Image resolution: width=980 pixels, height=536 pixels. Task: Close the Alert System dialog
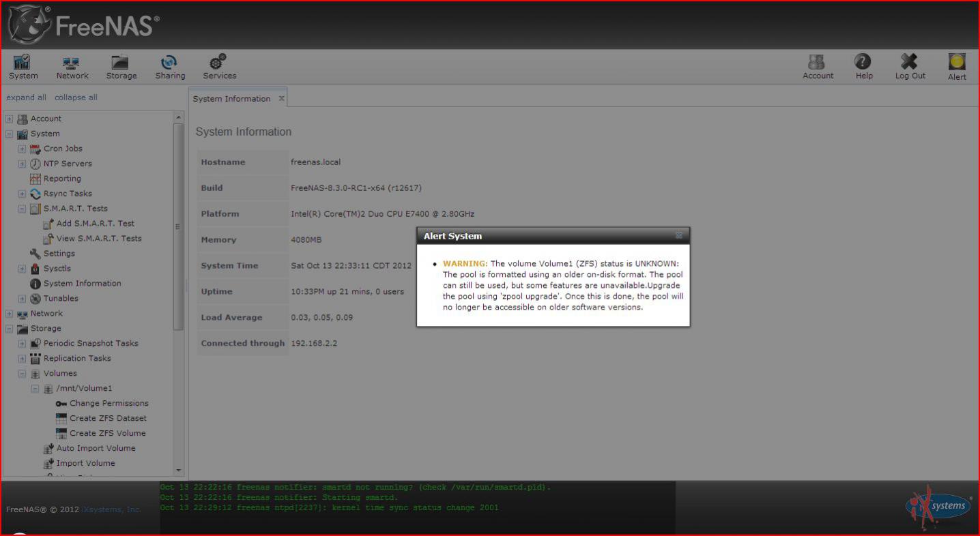(x=679, y=235)
